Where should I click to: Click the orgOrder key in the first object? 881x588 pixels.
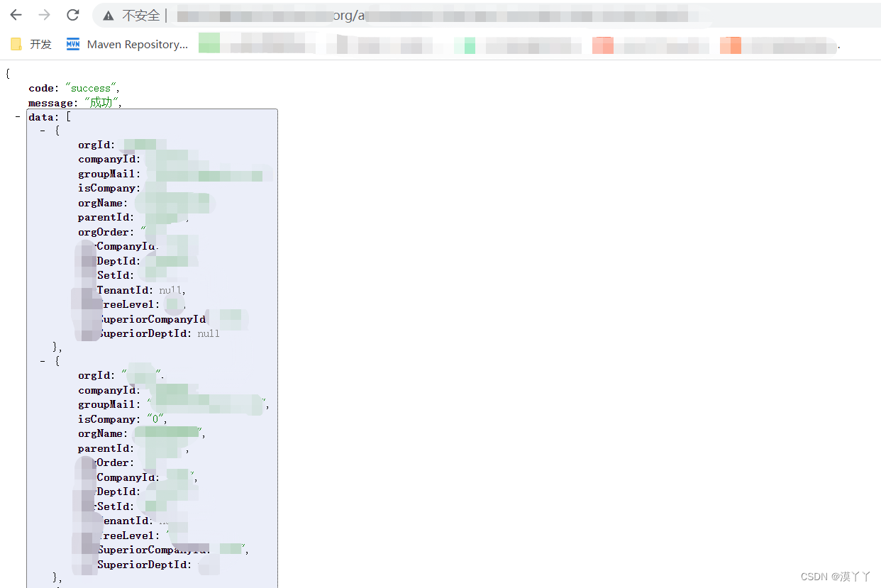[x=106, y=232]
